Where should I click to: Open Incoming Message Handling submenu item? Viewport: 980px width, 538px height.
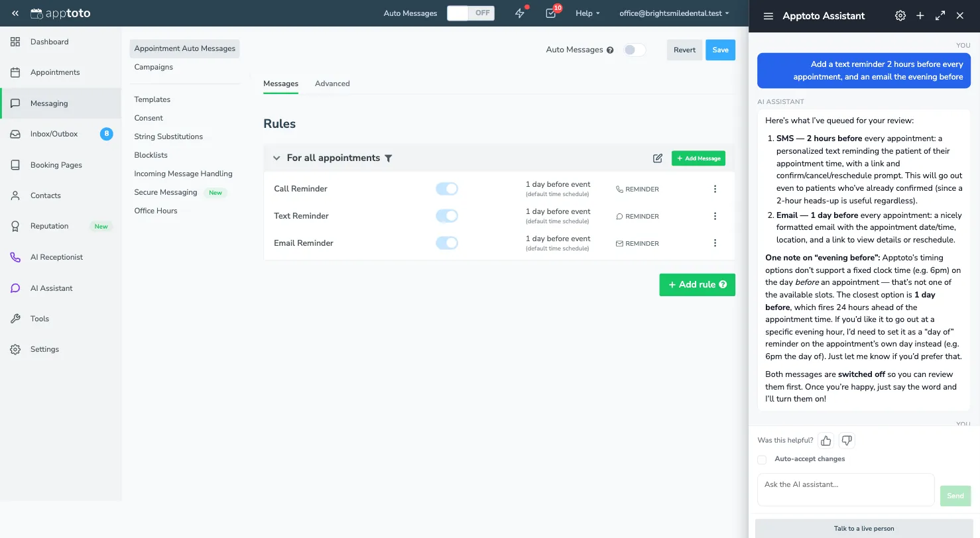183,174
